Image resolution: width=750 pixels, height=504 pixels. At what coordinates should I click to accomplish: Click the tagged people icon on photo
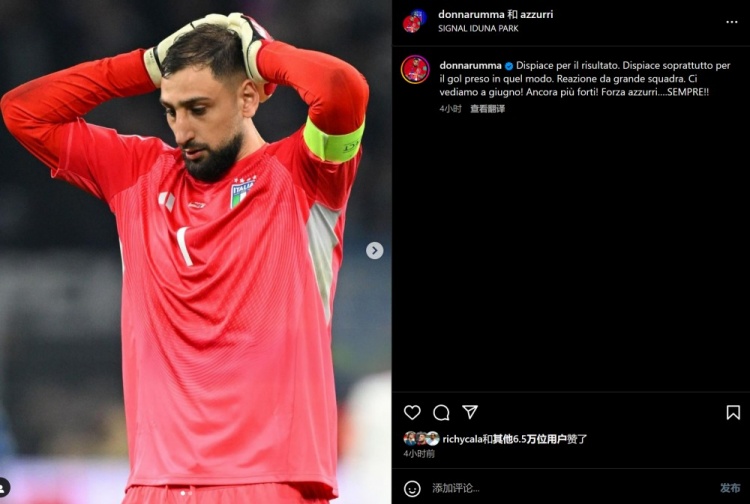(x=3, y=487)
